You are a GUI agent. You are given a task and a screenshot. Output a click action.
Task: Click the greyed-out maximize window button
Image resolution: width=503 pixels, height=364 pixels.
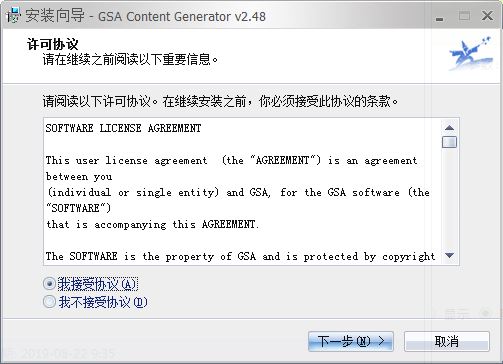464,16
